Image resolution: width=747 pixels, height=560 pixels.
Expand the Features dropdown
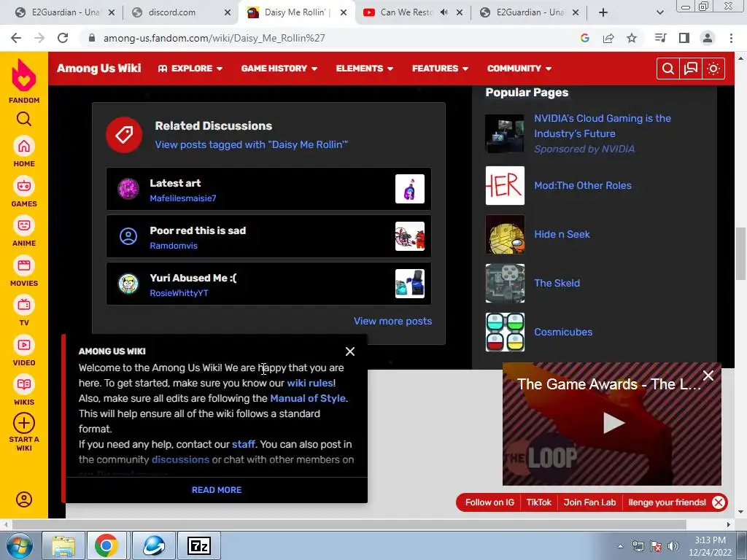[x=440, y=69]
